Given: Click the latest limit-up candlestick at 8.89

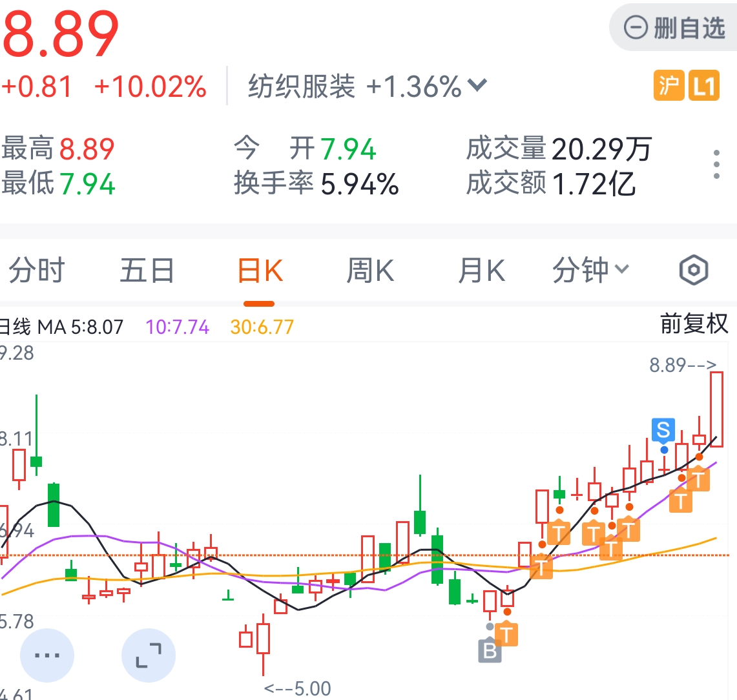Looking at the screenshot, I should point(716,409).
